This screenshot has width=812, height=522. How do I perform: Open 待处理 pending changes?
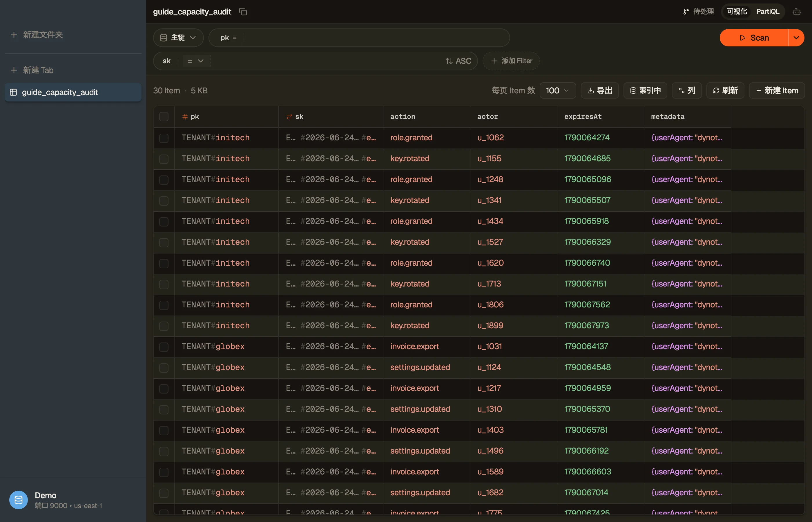[x=699, y=12]
